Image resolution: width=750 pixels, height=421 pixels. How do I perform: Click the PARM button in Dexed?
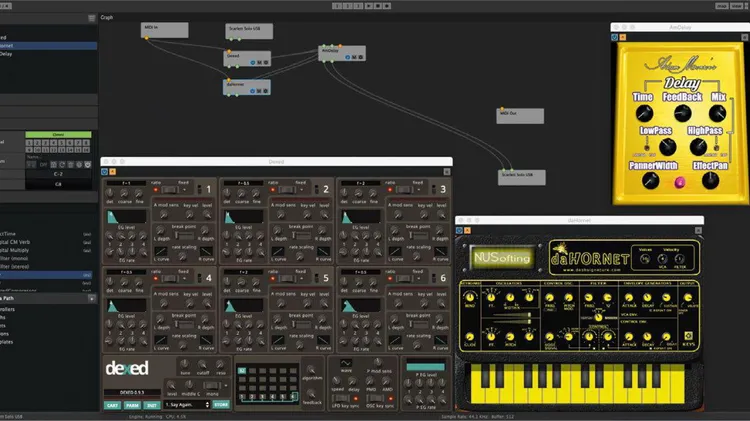pyautogui.click(x=132, y=405)
